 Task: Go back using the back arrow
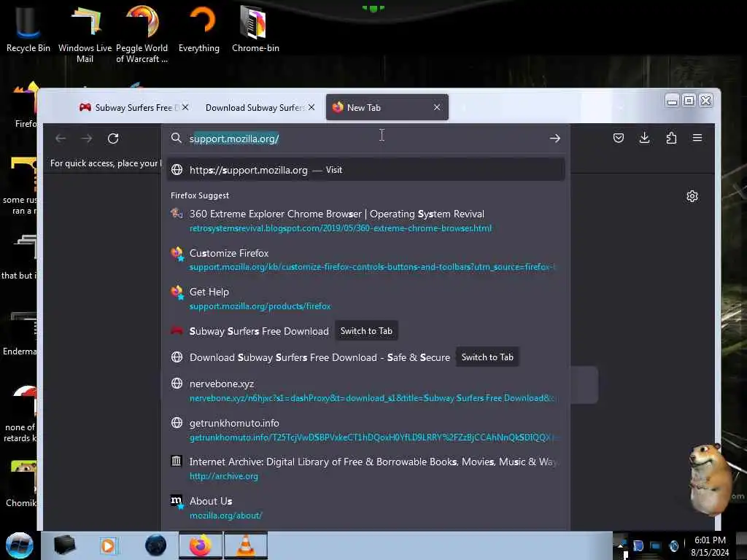[61, 139]
